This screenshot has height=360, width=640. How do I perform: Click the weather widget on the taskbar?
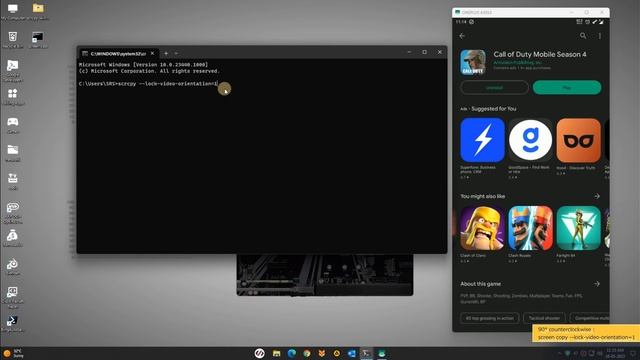(13, 353)
